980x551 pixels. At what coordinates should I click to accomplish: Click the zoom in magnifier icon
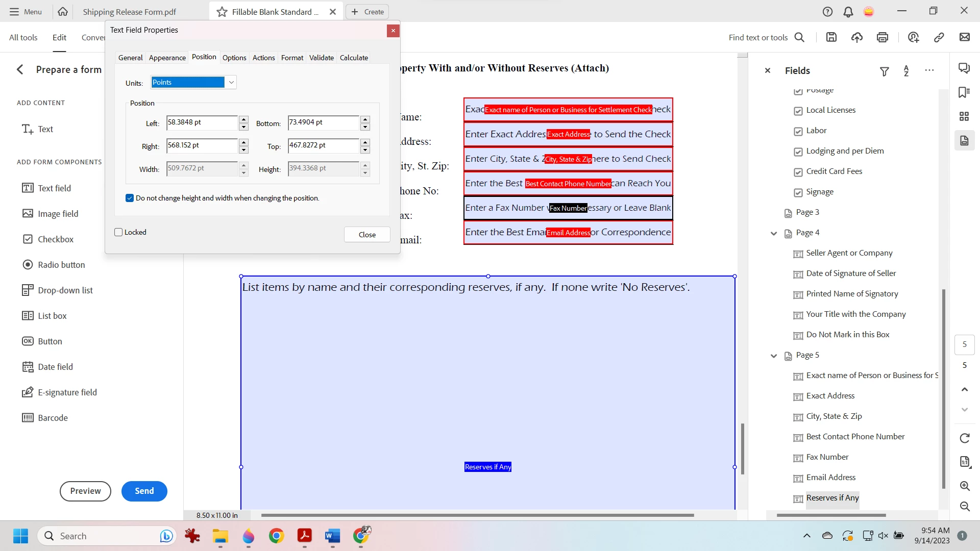tap(965, 486)
